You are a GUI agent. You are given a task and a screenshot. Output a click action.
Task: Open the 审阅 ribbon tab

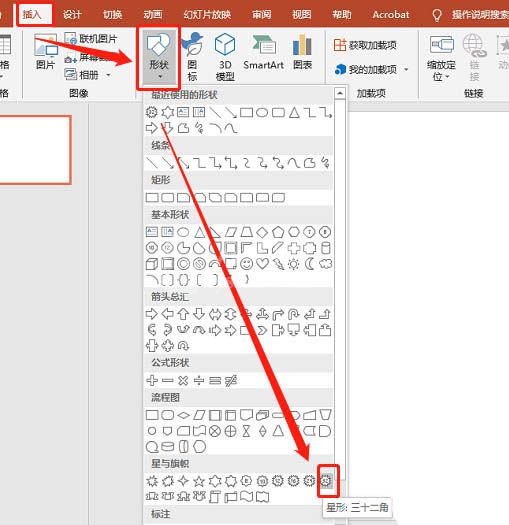tap(262, 15)
